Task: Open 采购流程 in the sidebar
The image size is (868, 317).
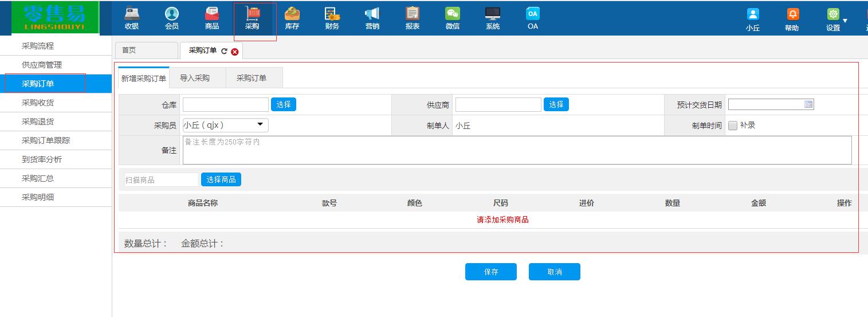Action: click(56, 46)
